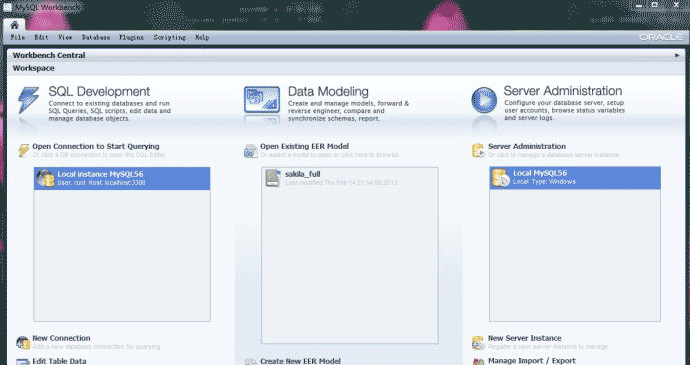Click the Edit Table Data link
This screenshot has height=365, width=690.
[x=59, y=361]
